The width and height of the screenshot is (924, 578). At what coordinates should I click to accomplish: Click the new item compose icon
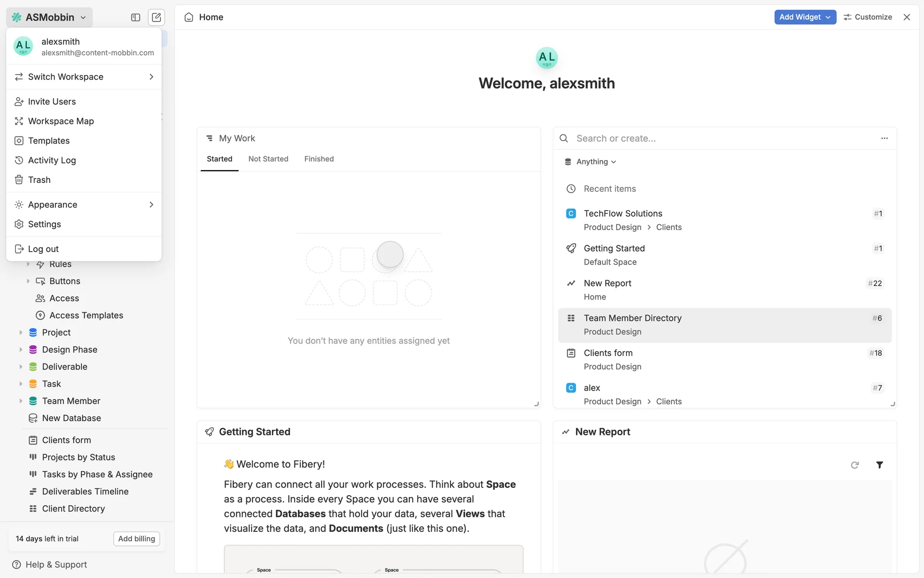[x=156, y=17]
